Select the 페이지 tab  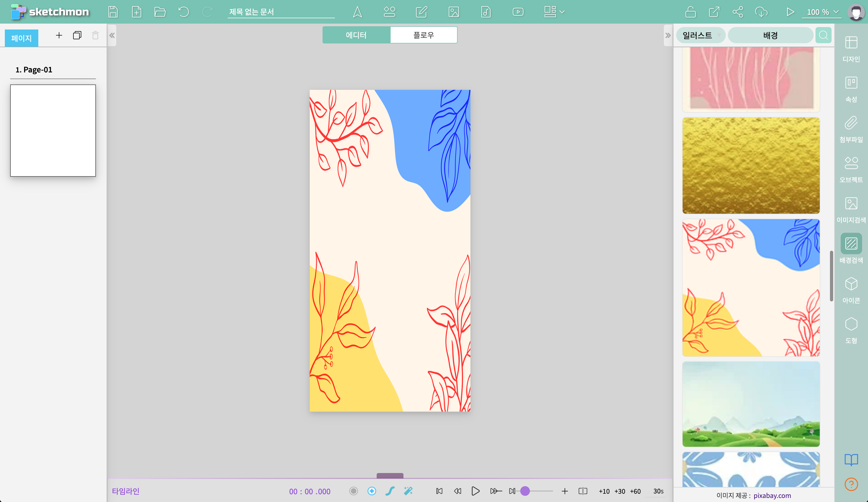21,38
